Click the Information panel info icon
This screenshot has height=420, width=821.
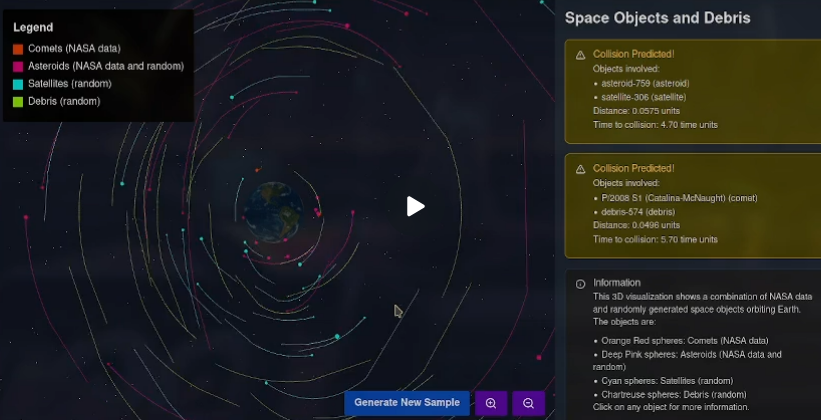coord(580,284)
